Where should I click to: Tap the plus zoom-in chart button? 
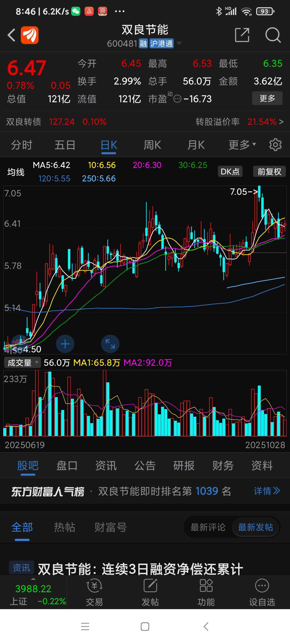[65, 344]
